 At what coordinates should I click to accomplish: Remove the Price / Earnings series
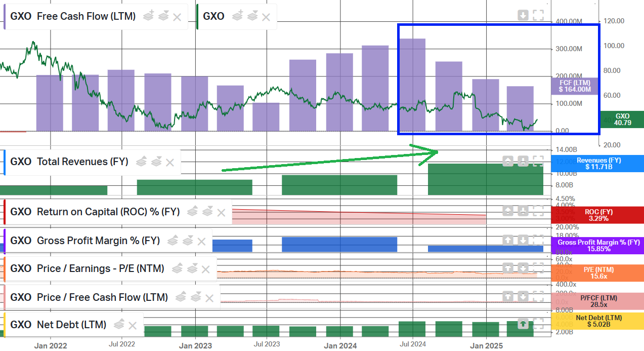pos(206,269)
